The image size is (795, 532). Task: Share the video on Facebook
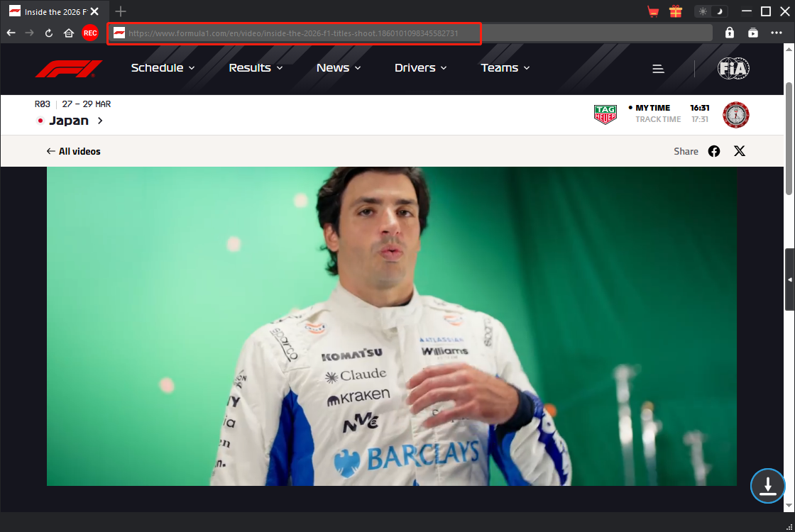[714, 151]
